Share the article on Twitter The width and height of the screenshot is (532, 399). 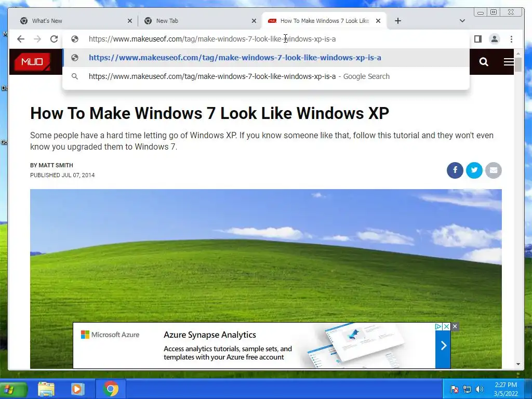coord(474,170)
